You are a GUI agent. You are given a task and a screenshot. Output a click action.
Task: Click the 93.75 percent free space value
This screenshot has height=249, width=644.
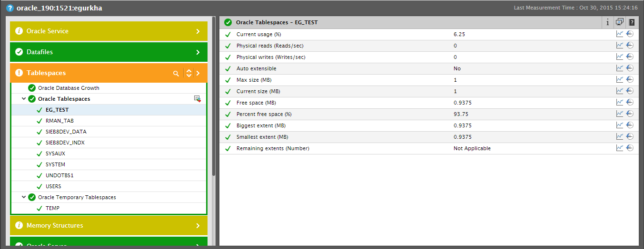(x=461, y=114)
